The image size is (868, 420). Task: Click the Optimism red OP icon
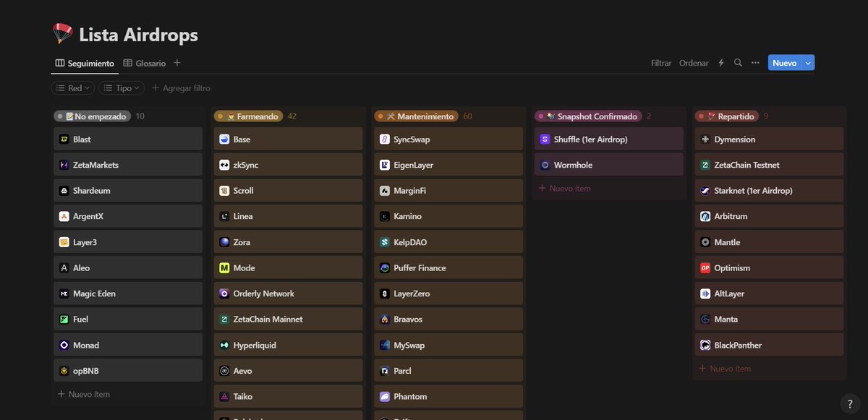(705, 267)
